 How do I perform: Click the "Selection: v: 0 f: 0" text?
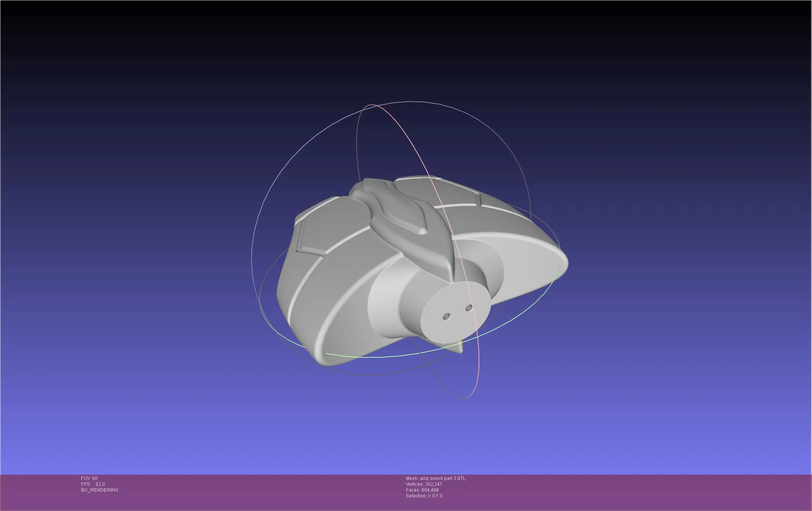point(424,496)
